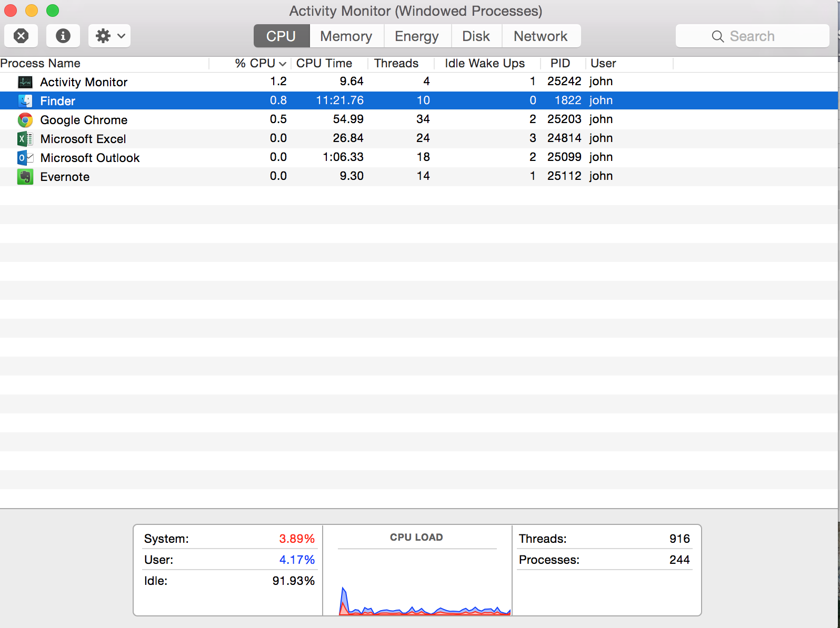The image size is (840, 628).
Task: Click the Google Chrome app icon
Action: point(25,119)
